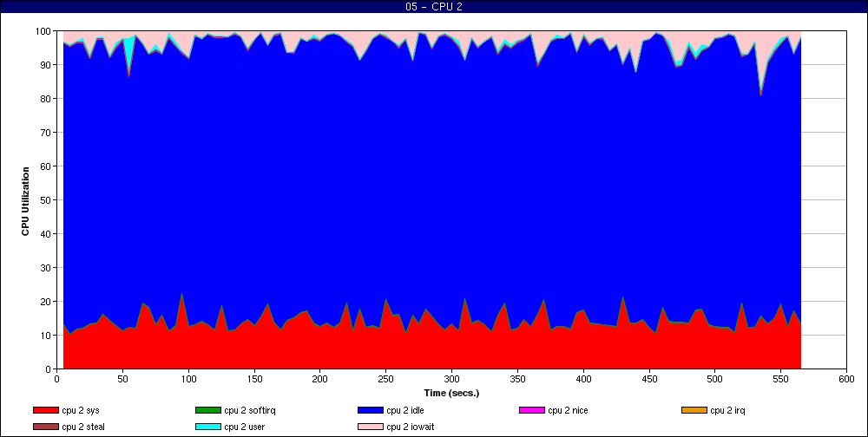The width and height of the screenshot is (868, 437).
Task: Click the x-axis tick label 350
Action: point(517,379)
